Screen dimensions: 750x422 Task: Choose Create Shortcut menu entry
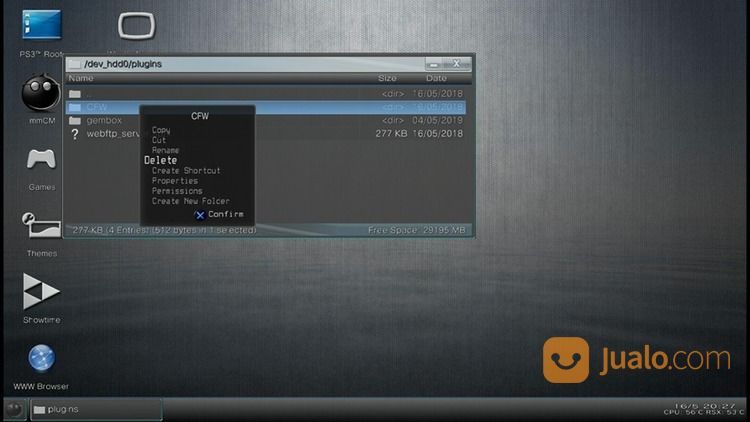point(186,171)
